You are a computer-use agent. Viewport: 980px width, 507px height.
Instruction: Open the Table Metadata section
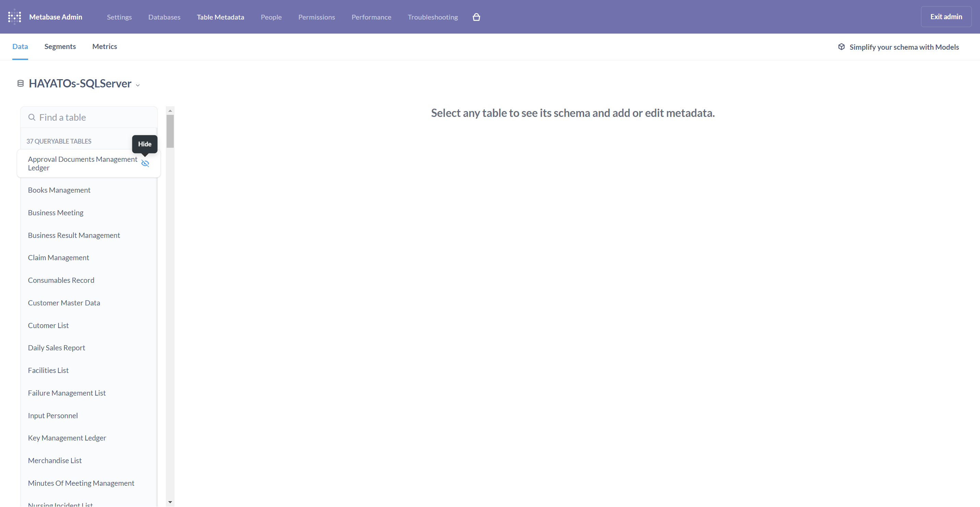pyautogui.click(x=220, y=17)
